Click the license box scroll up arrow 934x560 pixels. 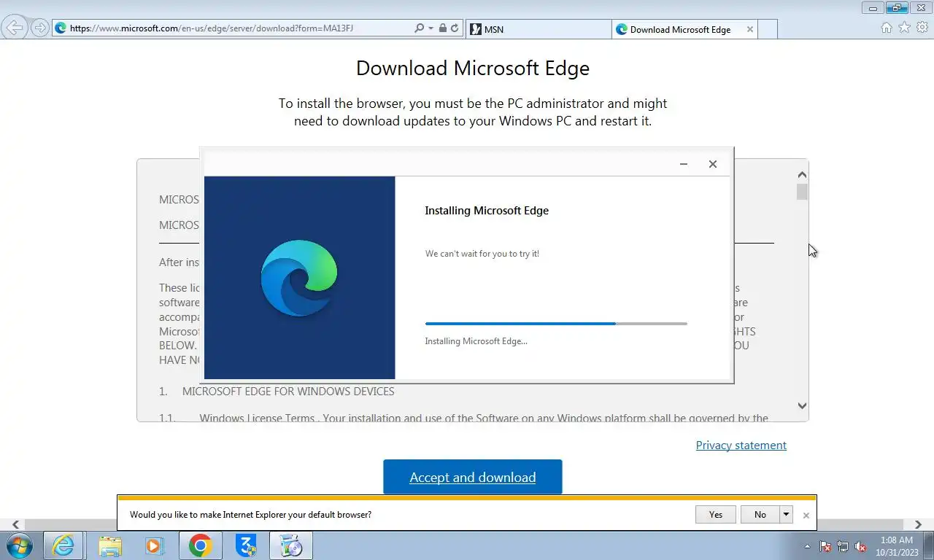[x=802, y=175]
